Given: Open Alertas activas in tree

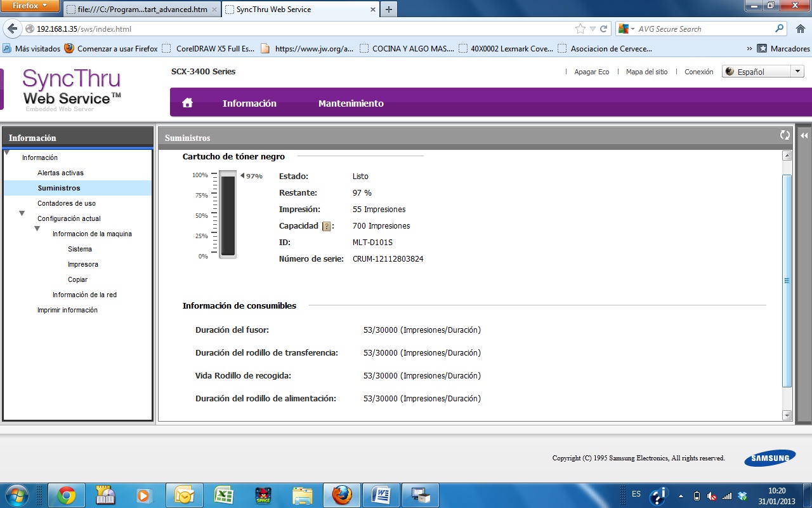Looking at the screenshot, I should pos(60,173).
